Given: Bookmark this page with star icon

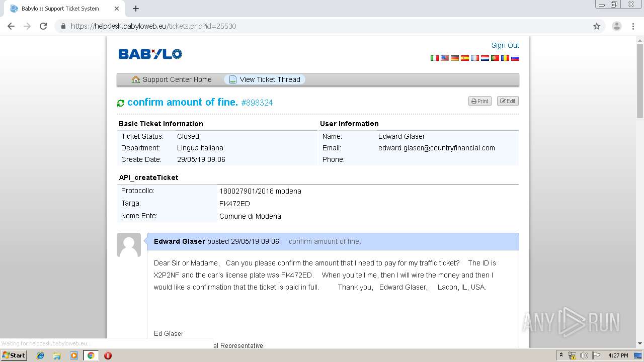Looking at the screenshot, I should (x=597, y=26).
